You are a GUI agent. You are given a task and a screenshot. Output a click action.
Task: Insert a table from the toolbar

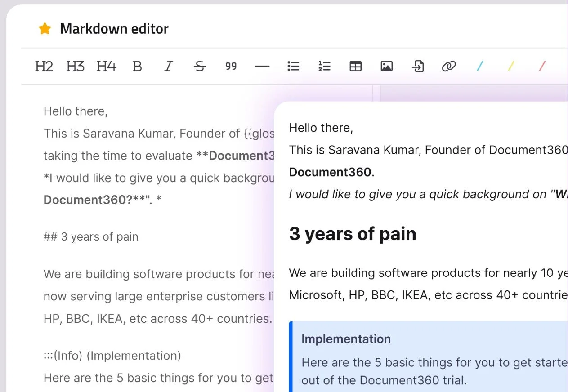tap(355, 66)
